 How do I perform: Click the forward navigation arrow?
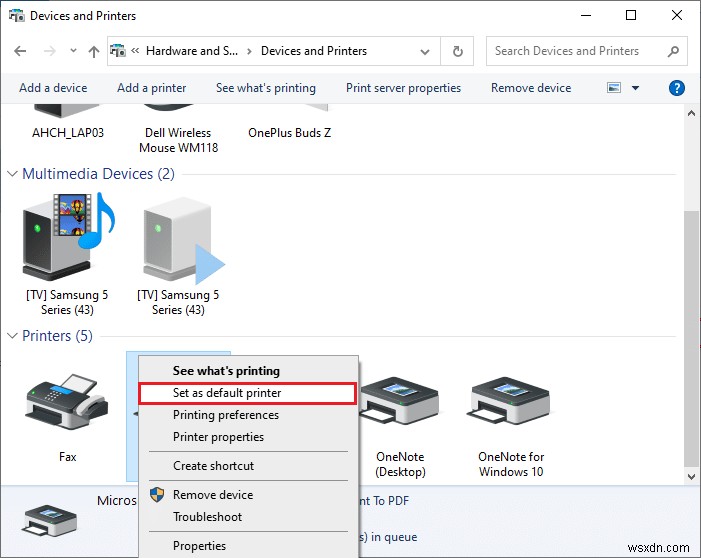click(x=50, y=51)
